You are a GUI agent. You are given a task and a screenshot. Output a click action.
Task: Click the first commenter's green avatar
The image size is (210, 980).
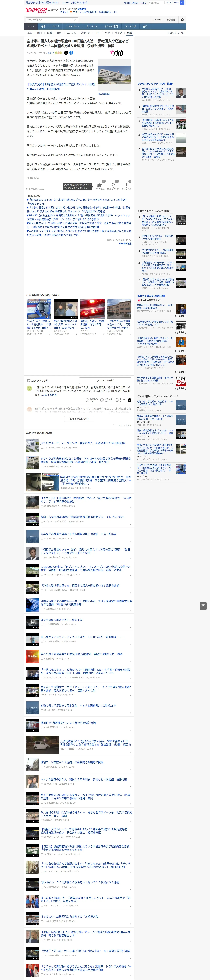click(29, 388)
